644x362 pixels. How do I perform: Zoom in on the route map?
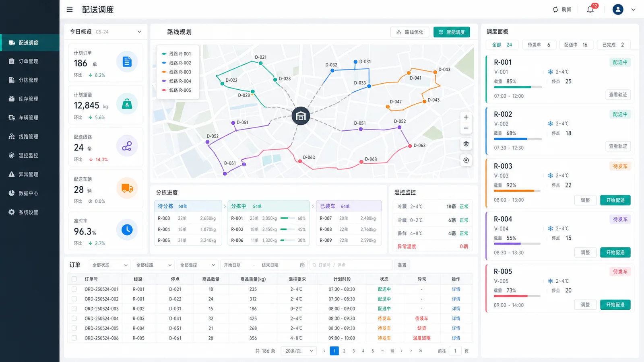tap(466, 117)
